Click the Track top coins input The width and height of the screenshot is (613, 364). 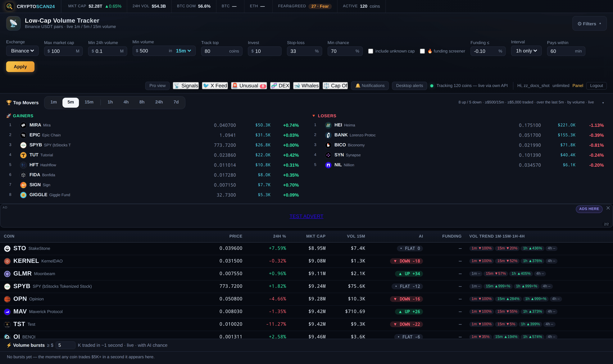click(x=222, y=51)
